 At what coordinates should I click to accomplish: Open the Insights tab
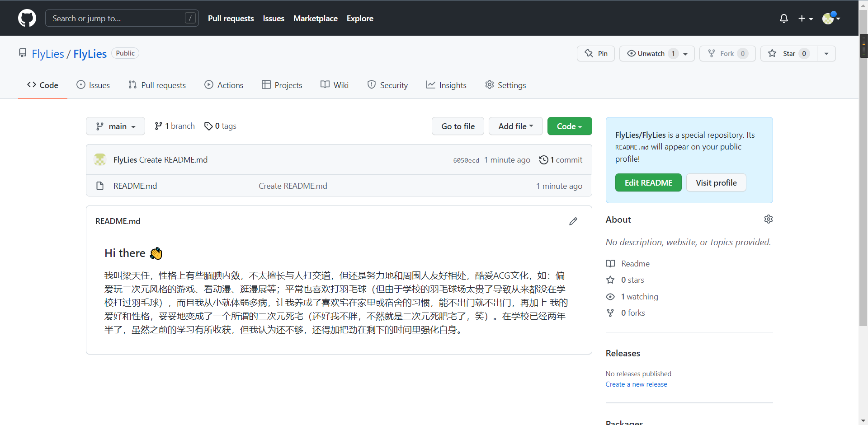(x=446, y=85)
